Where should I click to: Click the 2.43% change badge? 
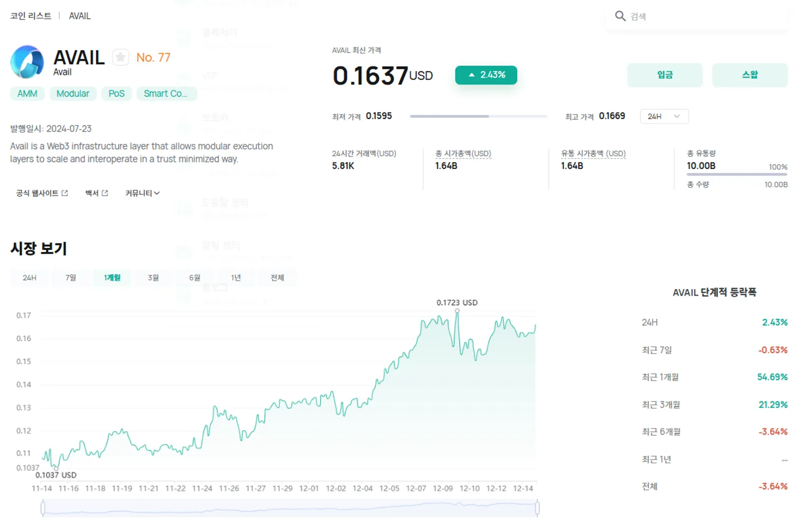point(486,75)
